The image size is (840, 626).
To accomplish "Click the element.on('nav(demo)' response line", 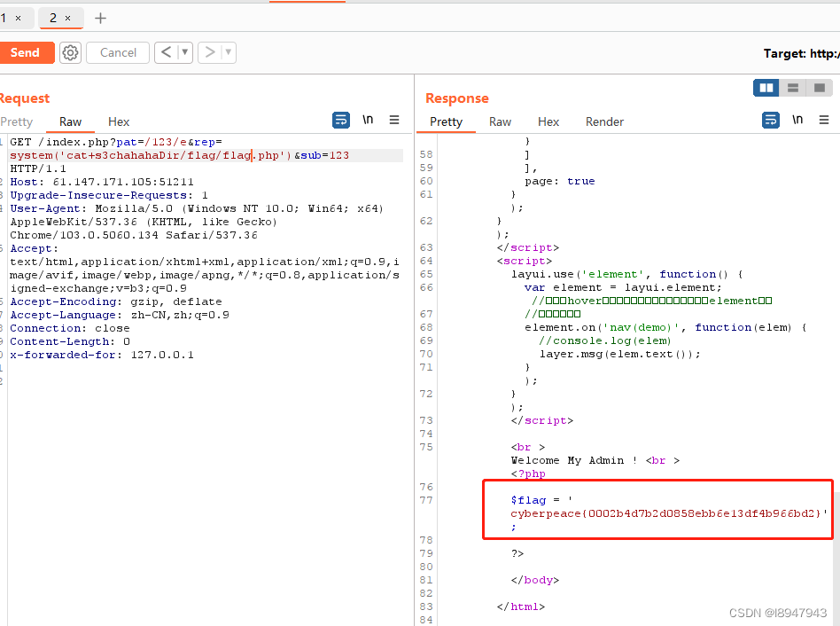I will (x=665, y=327).
